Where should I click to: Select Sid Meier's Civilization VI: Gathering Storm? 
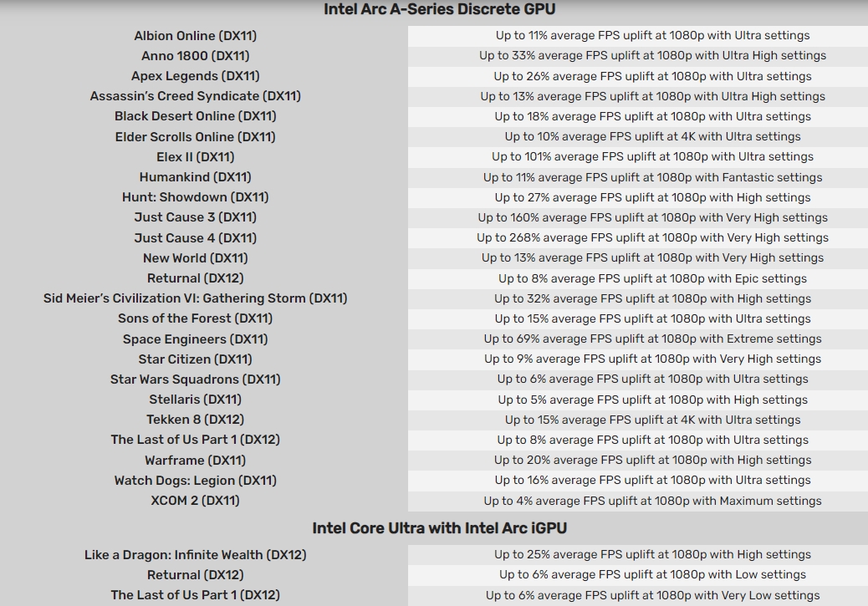(196, 298)
